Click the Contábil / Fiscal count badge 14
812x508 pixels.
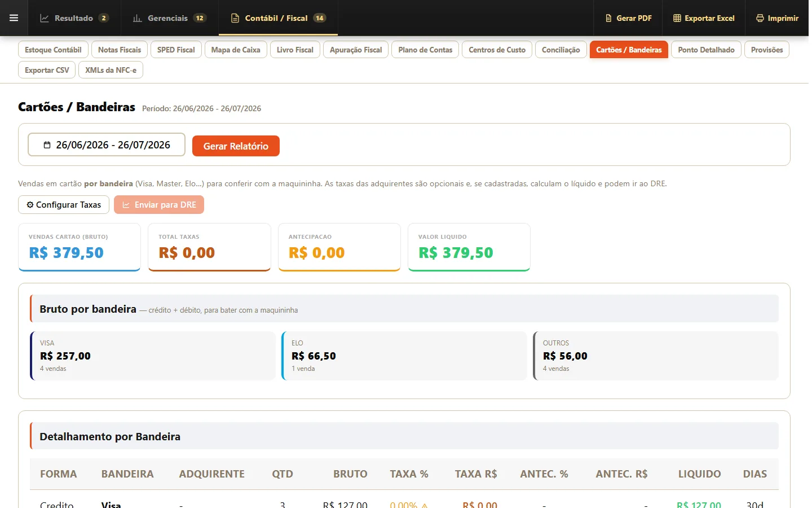click(x=320, y=18)
